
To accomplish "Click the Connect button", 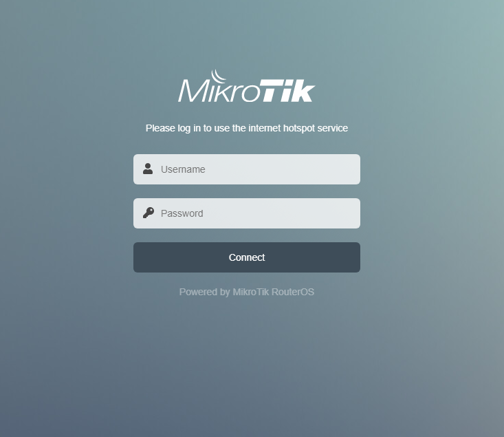I will 247,257.
